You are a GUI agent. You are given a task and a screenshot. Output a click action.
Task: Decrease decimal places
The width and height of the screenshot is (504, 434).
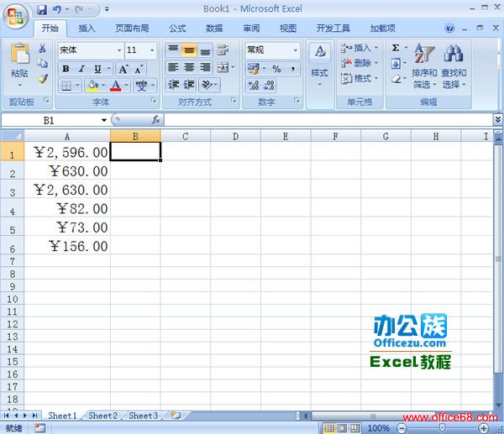tap(269, 86)
